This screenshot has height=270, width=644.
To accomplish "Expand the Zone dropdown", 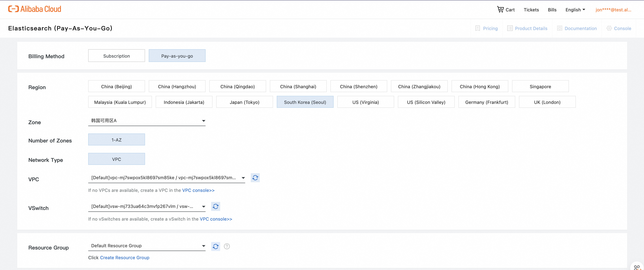I will click(147, 121).
